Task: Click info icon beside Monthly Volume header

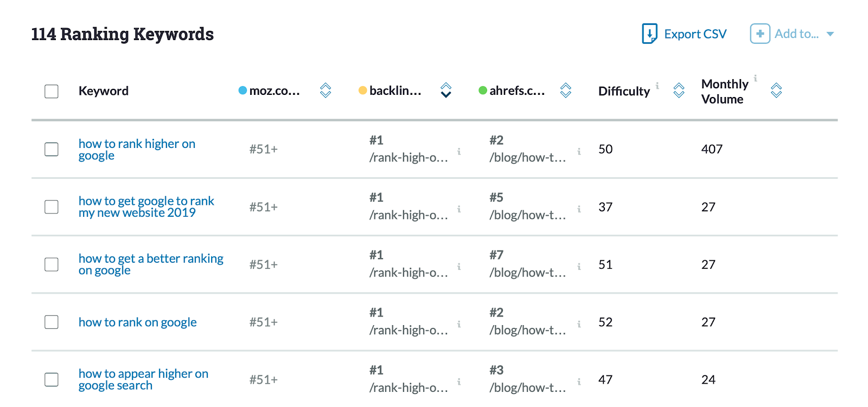Action: (755, 78)
